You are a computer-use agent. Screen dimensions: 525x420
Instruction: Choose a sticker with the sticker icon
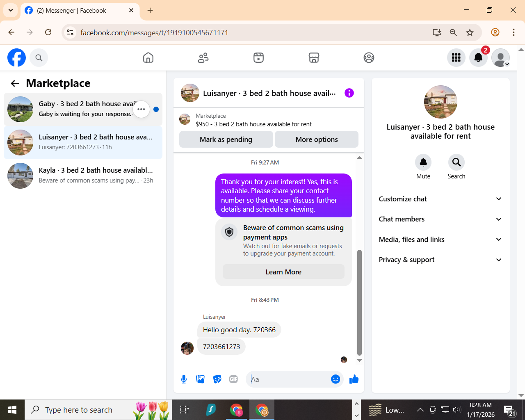(x=217, y=379)
